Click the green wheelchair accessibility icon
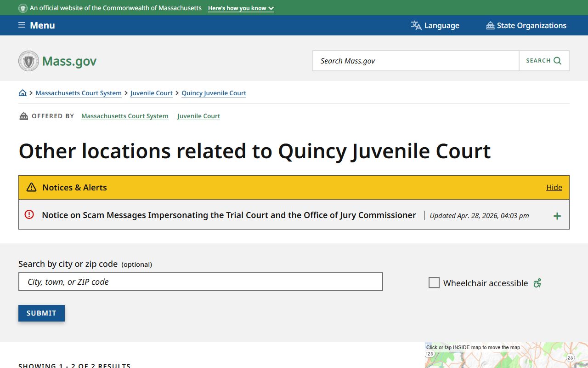Viewport: 588px width, 368px height. point(537,283)
